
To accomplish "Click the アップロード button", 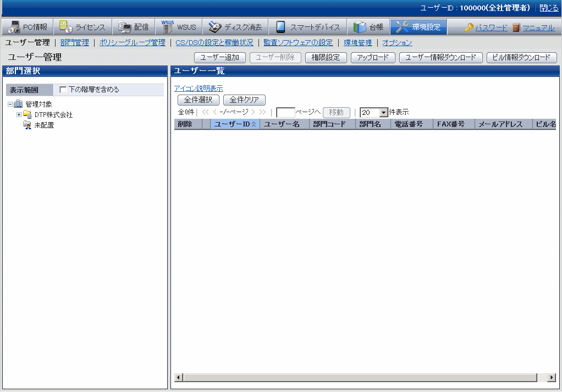I will pyautogui.click(x=373, y=57).
